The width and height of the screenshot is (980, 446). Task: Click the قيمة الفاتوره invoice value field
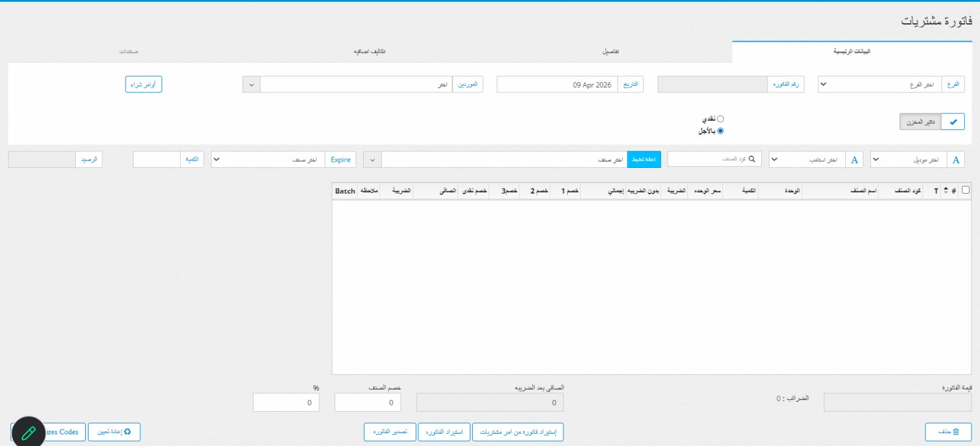pyautogui.click(x=898, y=403)
